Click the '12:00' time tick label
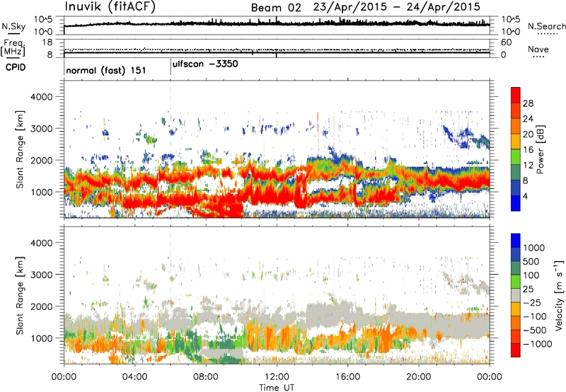566x392 pixels. click(277, 377)
